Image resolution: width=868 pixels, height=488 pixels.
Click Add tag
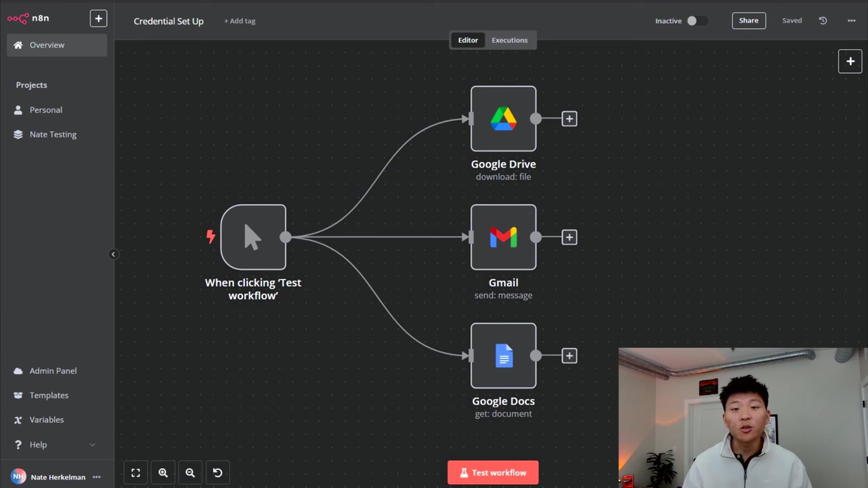240,21
